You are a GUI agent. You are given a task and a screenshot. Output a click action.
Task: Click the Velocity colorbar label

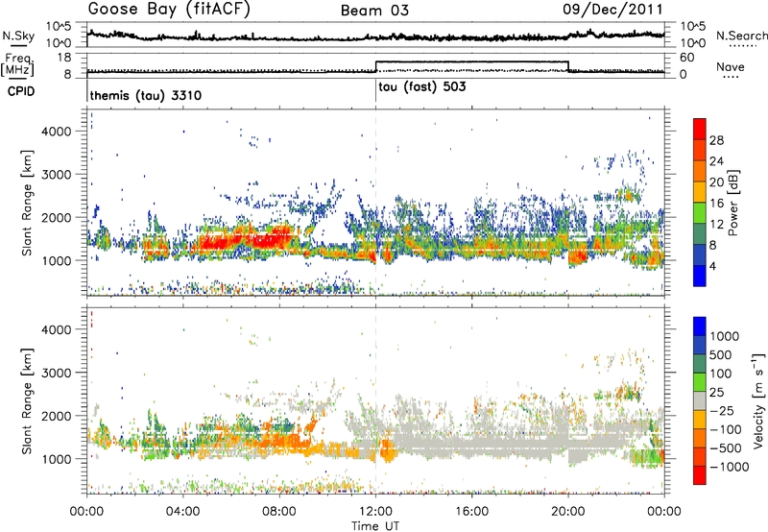point(758,400)
